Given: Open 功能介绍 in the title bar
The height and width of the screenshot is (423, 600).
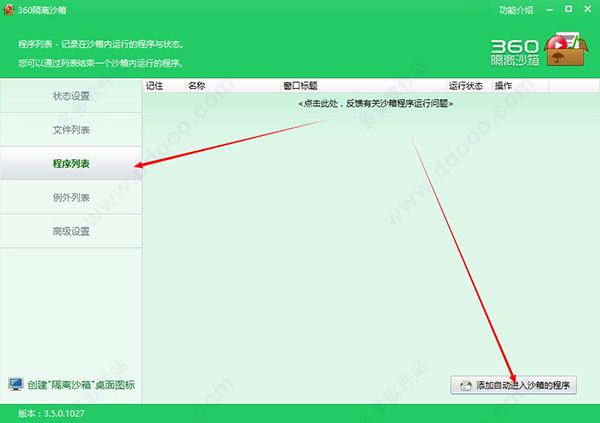Looking at the screenshot, I should [x=516, y=10].
